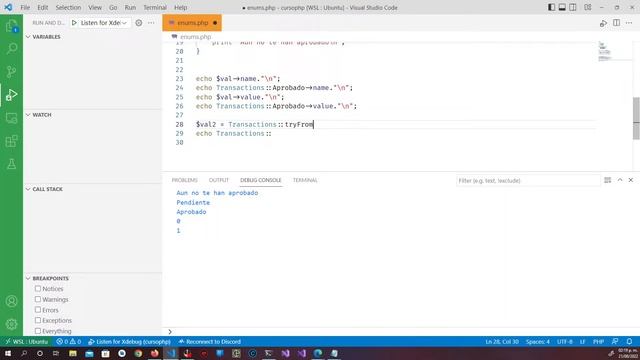640x360 pixels.
Task: Open the Testing flask view
Action: click(11, 164)
